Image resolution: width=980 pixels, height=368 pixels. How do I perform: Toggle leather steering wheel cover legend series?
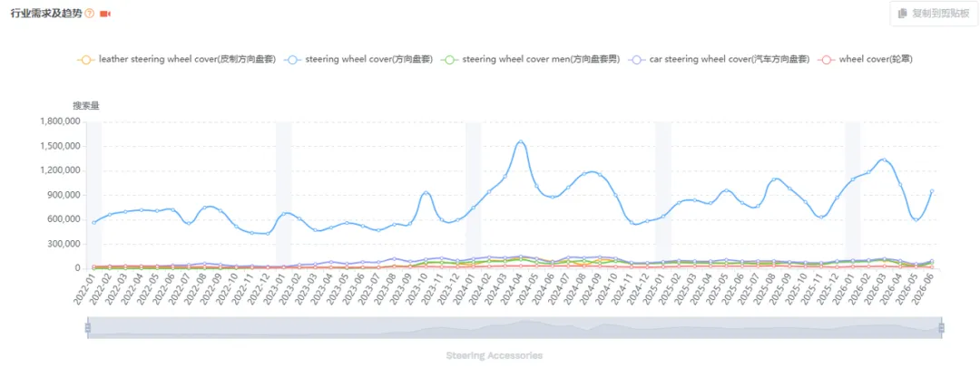(176, 60)
